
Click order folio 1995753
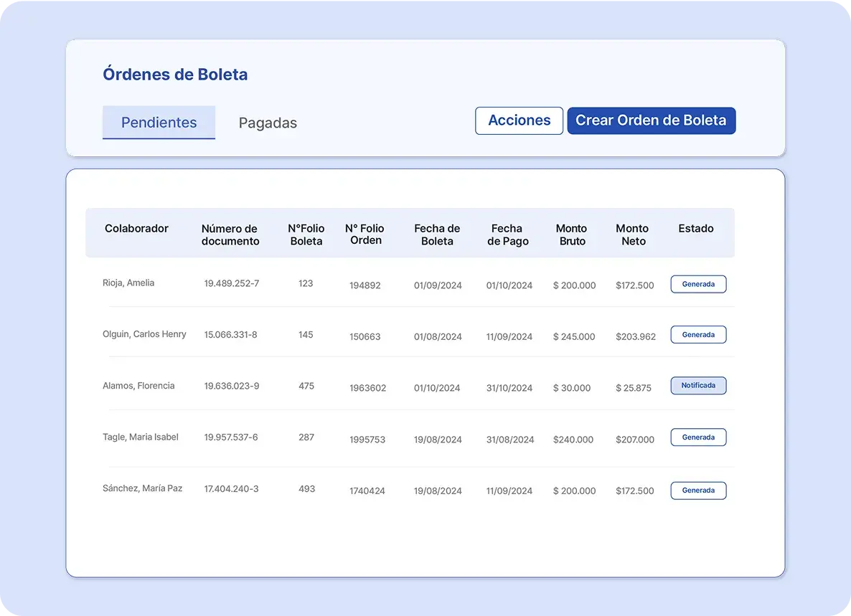point(367,440)
